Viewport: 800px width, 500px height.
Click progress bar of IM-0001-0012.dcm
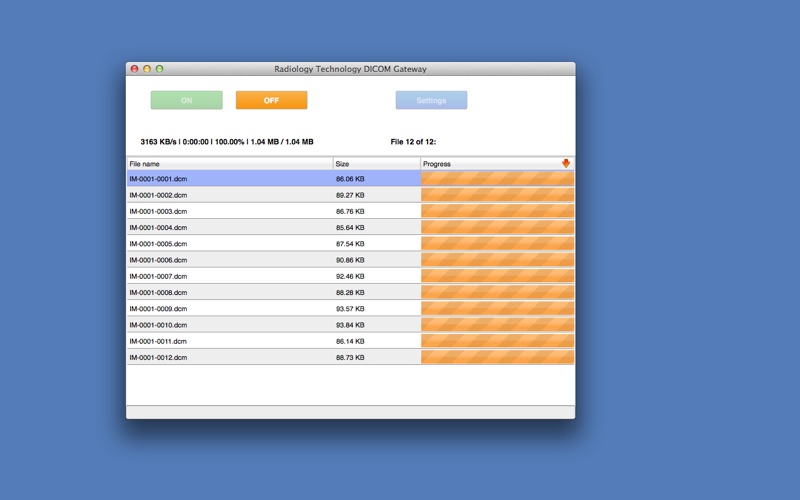(497, 357)
